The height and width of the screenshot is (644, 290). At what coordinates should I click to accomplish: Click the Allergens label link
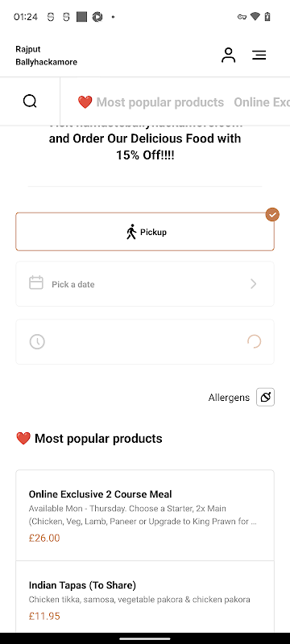pyautogui.click(x=229, y=398)
